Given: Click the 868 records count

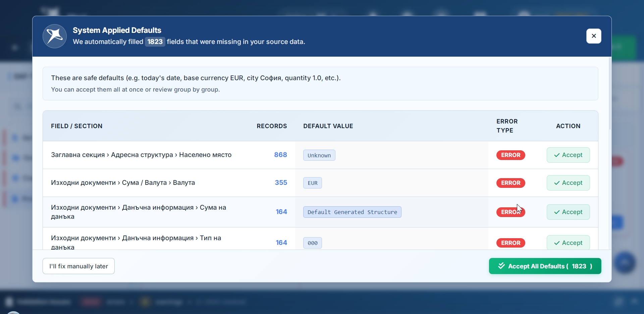Looking at the screenshot, I should tap(280, 155).
